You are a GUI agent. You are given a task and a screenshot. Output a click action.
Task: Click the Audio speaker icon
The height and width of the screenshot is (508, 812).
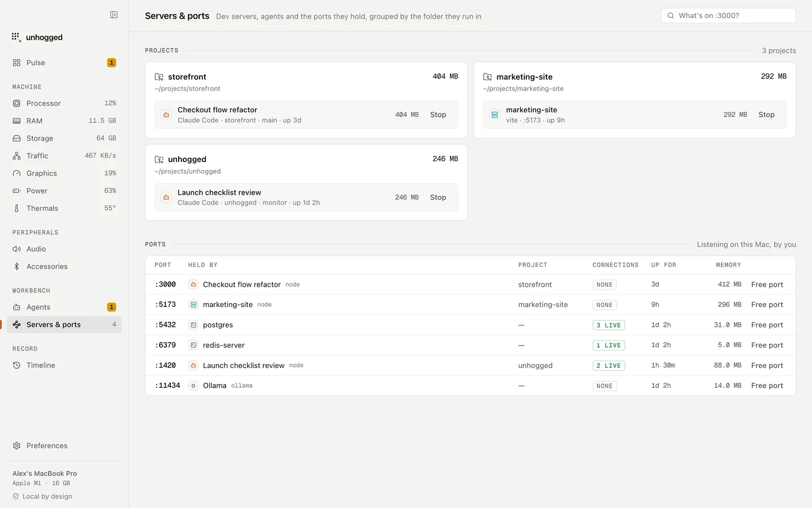17,249
